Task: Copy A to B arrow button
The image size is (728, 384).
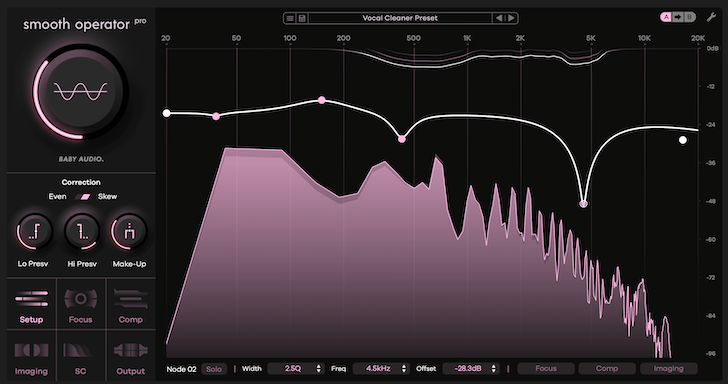Action: click(x=678, y=17)
